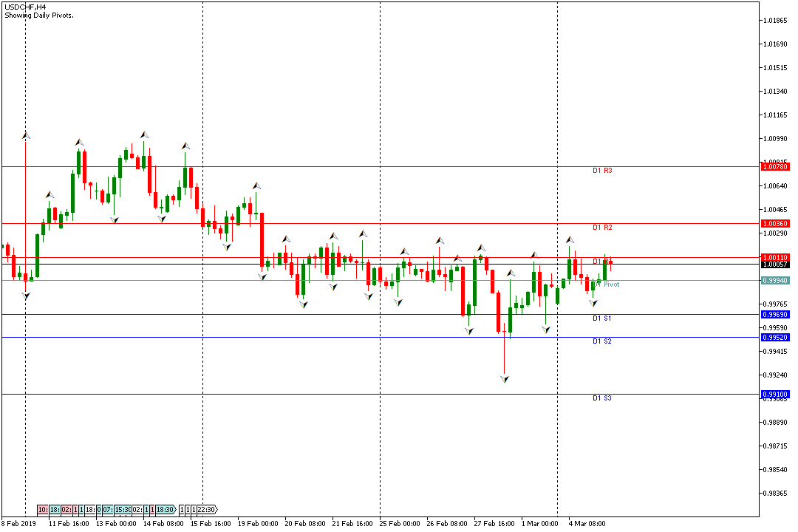Select the D1 R2 resistance label
798x532 pixels.
tap(602, 228)
